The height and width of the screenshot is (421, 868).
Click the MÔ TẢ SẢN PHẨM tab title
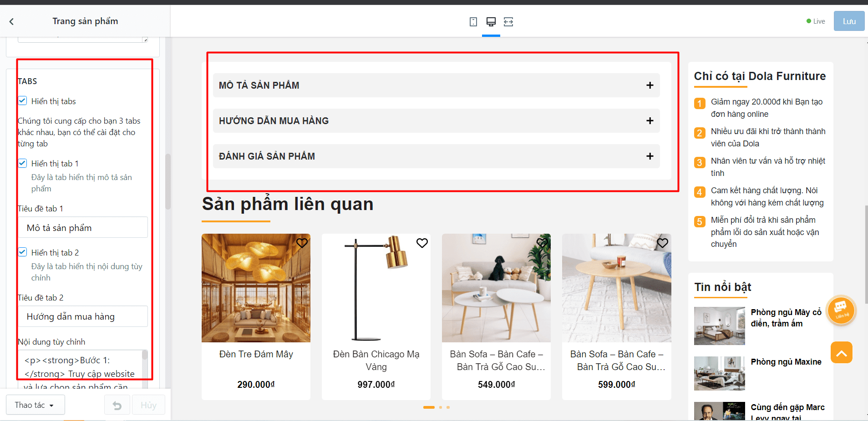259,85
